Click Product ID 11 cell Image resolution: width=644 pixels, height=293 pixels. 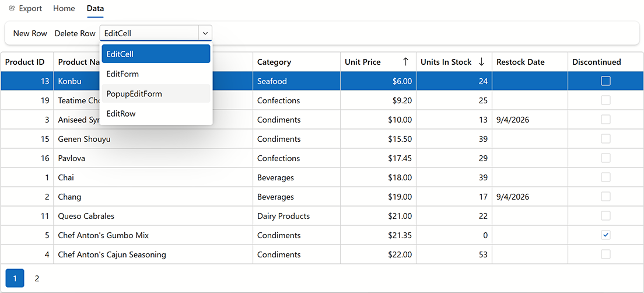point(27,216)
